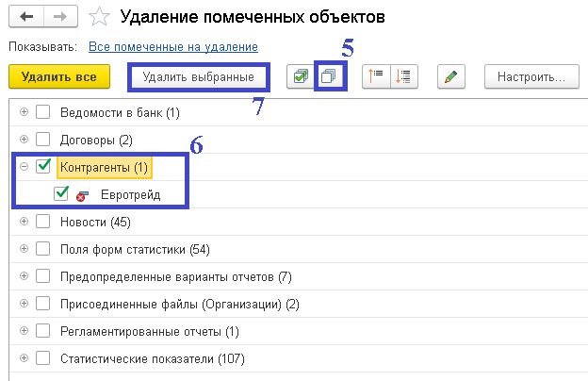The image size is (588, 381).
Task: Go back with the left arrow button
Action: point(26,17)
